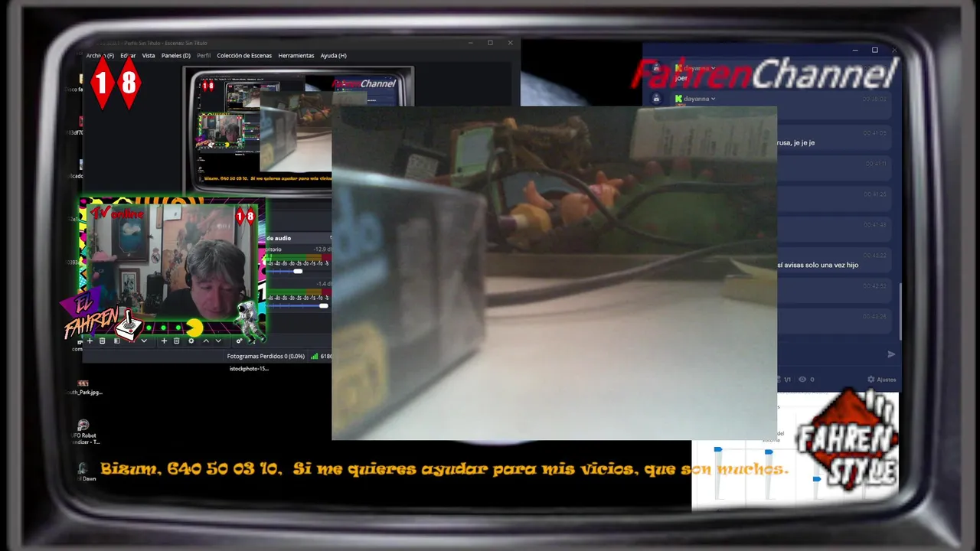Move the scene down with the scenes arrow
Screen dimensions: 980x551
144,341
